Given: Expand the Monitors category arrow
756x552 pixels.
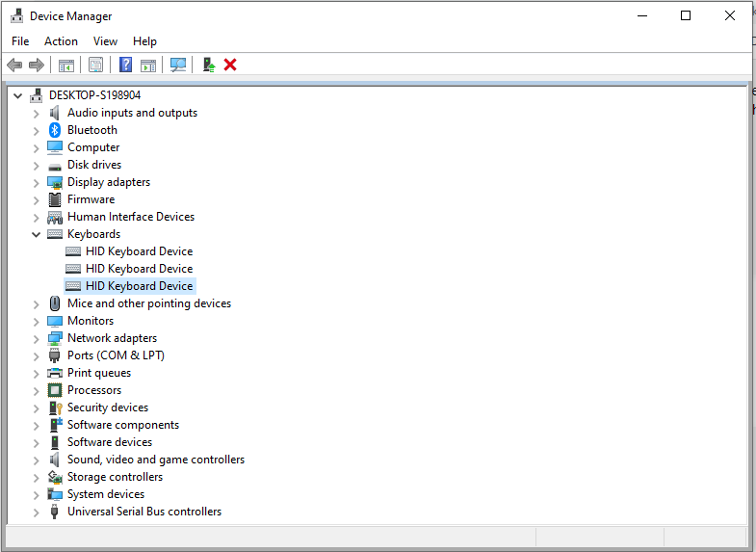Looking at the screenshot, I should tap(36, 322).
